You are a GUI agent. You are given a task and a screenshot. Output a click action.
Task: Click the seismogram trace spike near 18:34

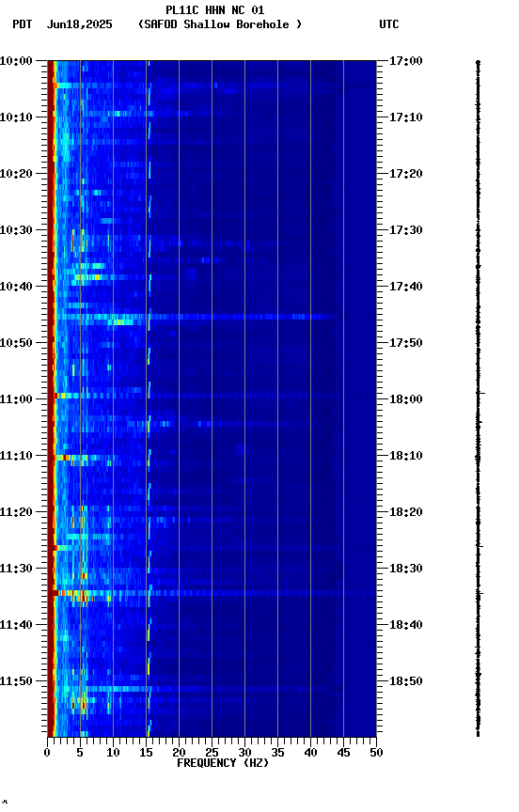pos(480,593)
